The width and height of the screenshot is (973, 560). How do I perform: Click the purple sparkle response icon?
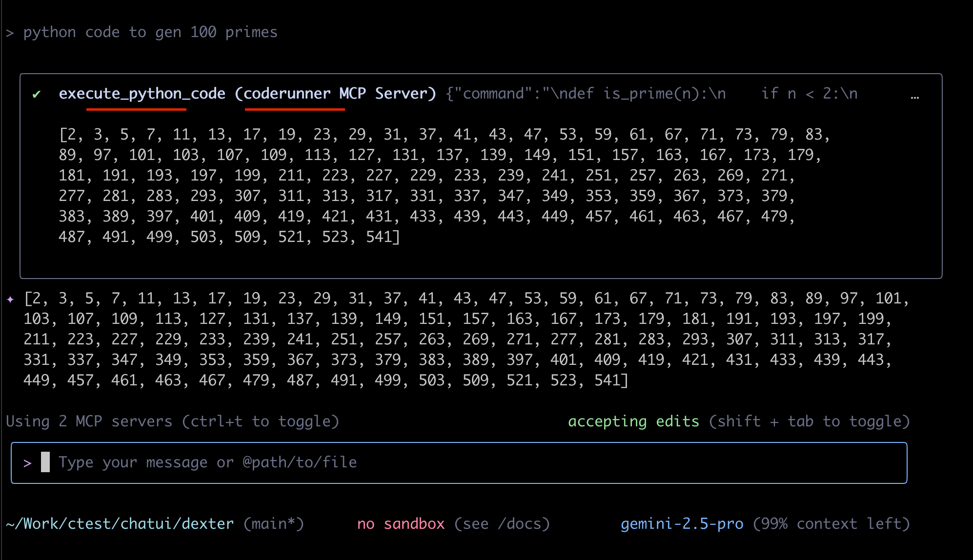(x=10, y=299)
